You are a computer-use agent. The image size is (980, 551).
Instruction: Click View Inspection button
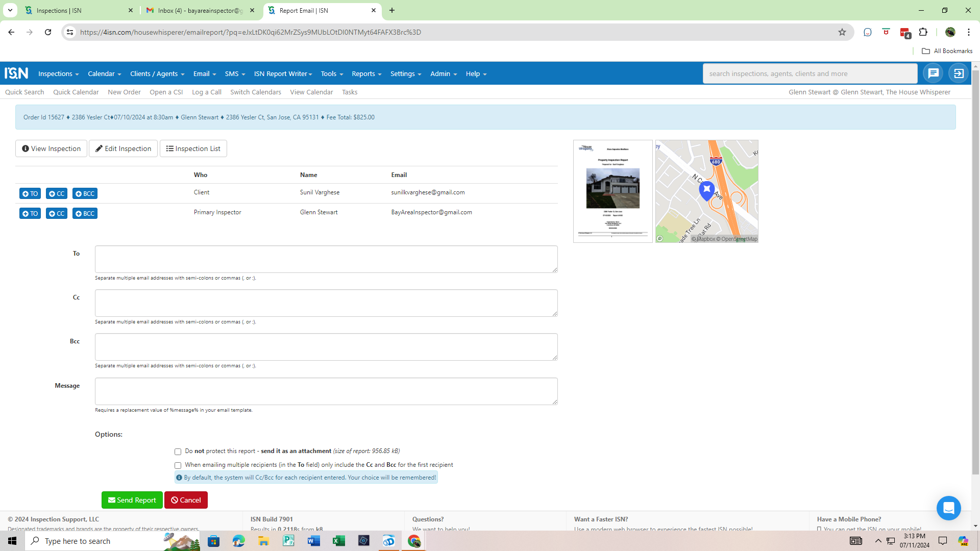(51, 148)
